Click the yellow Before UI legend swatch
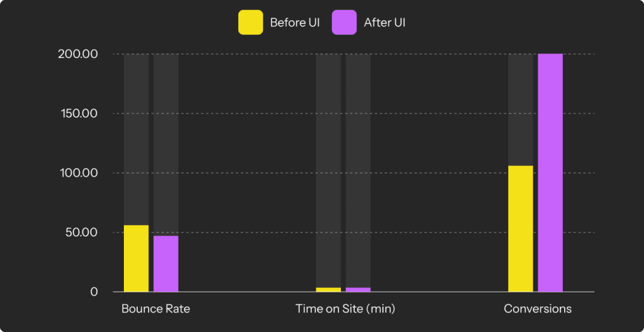 point(250,23)
